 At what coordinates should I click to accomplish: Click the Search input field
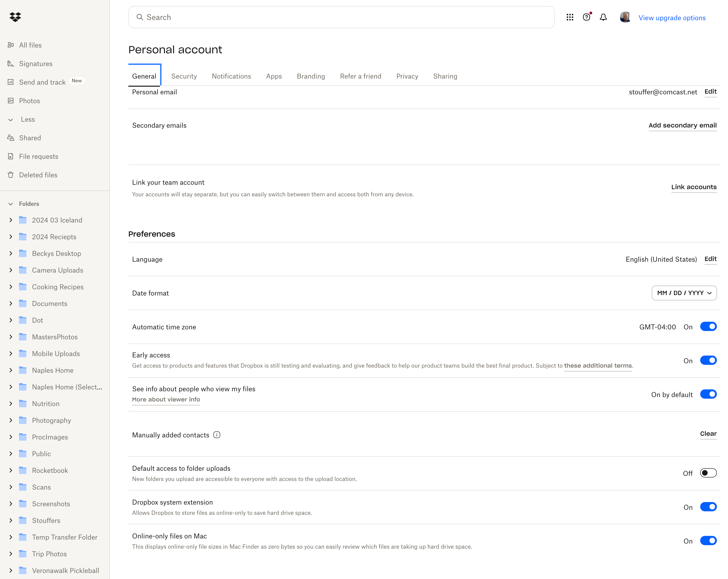click(341, 17)
